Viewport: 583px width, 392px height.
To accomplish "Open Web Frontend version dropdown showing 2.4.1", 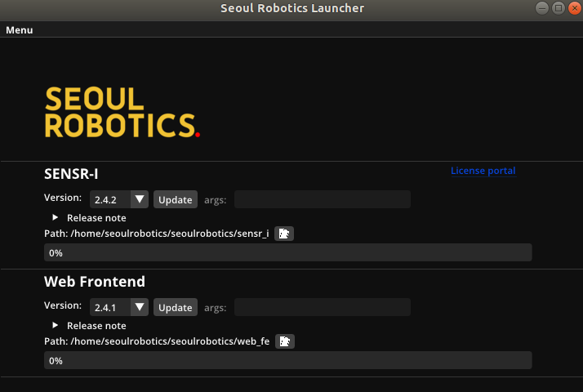I will click(119, 307).
